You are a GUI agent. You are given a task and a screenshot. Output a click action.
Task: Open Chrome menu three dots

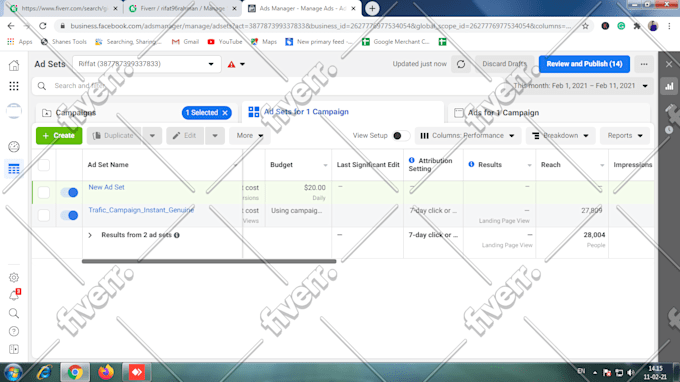click(x=669, y=26)
